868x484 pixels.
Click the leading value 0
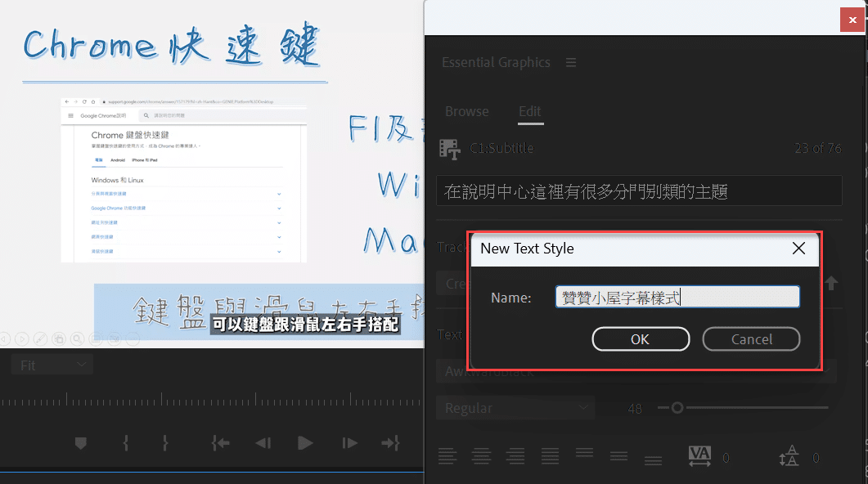pos(816,458)
